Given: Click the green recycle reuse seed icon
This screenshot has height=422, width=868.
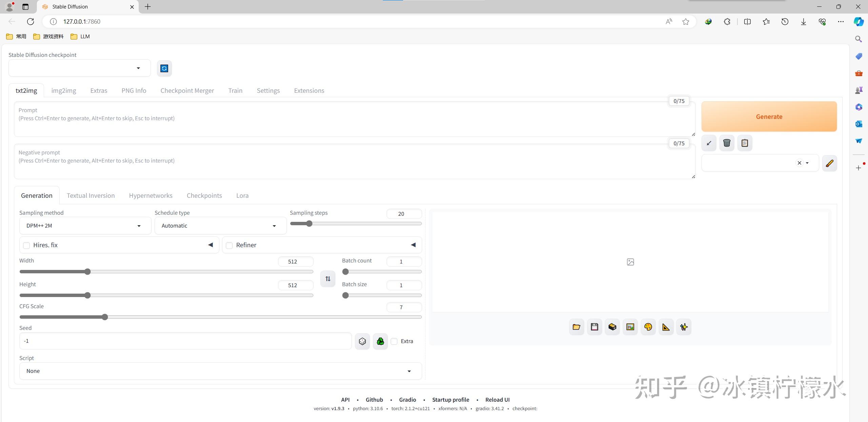Looking at the screenshot, I should [x=380, y=341].
